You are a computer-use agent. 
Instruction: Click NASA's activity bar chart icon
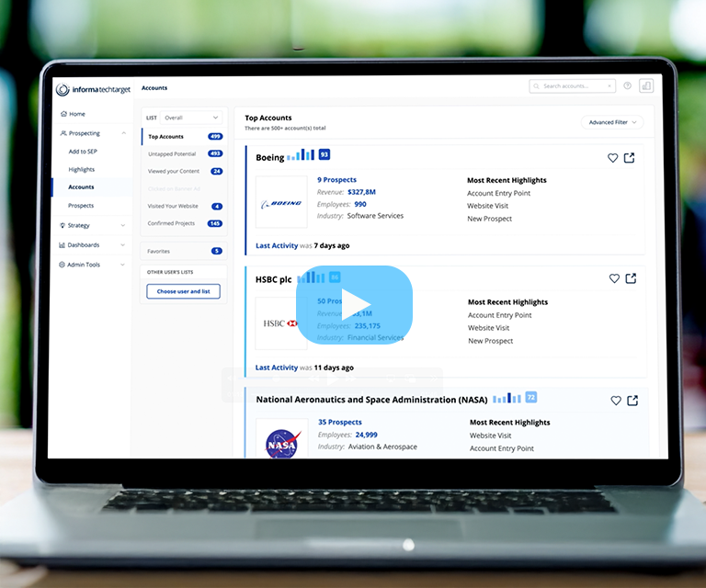coord(507,398)
